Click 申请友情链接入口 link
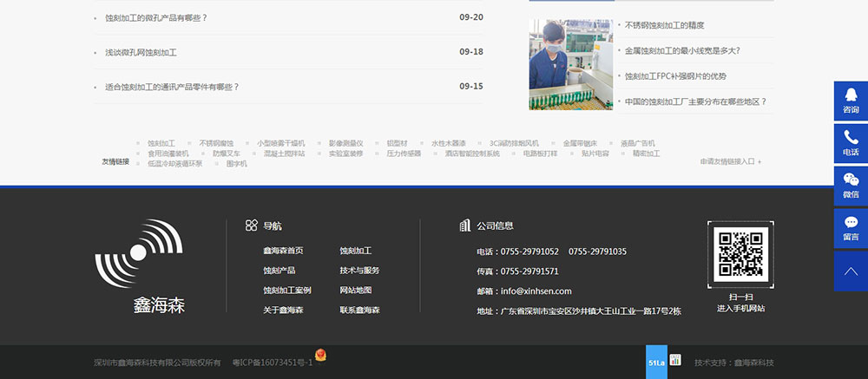Image resolution: width=868 pixels, height=379 pixels. pyautogui.click(x=730, y=161)
